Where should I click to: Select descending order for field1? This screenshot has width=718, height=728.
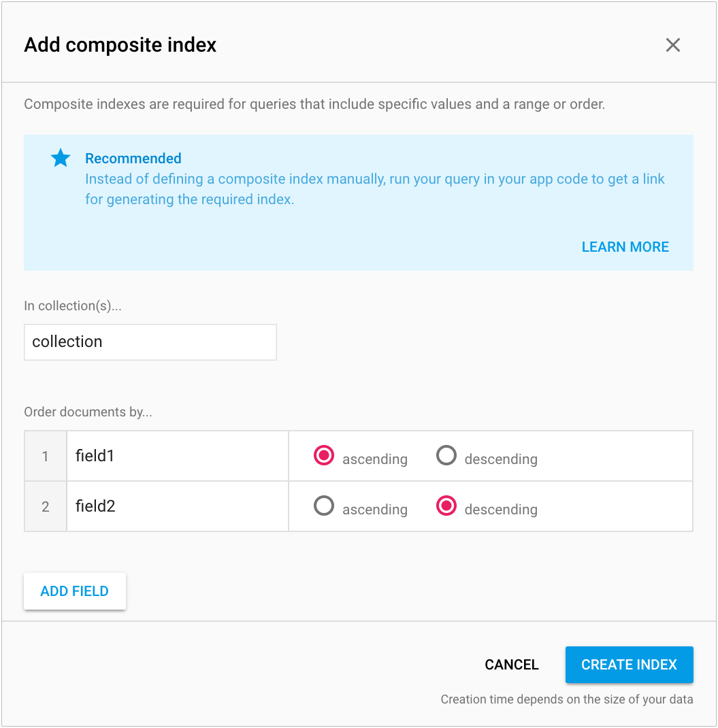tap(446, 455)
